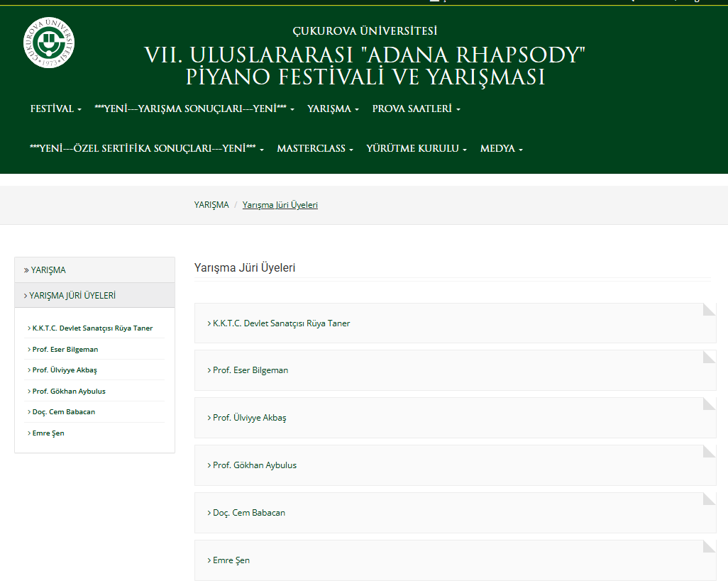Select YARIŞMA in the sidebar
The image size is (728, 588).
[x=48, y=270]
